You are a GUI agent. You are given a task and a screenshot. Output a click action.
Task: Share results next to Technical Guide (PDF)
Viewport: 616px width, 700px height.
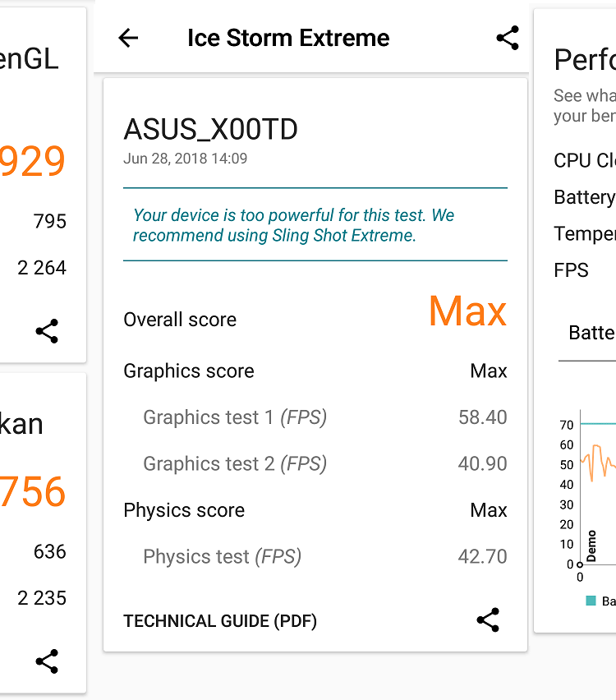coord(488,620)
